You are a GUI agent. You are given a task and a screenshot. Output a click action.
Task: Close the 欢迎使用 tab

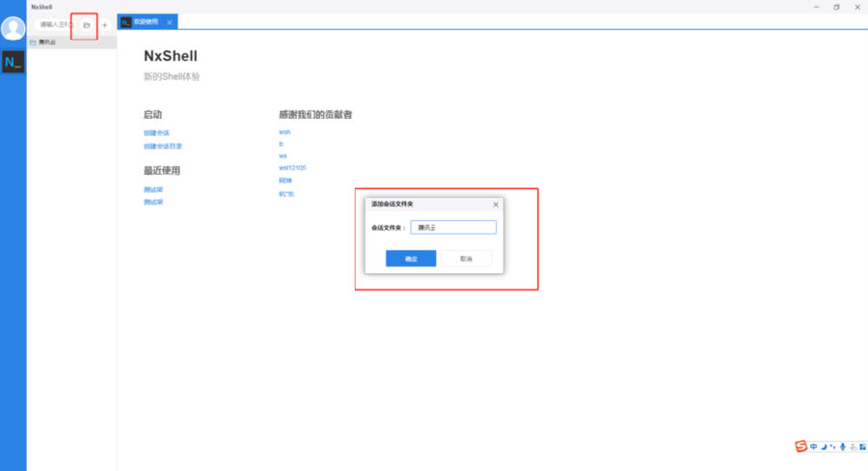coord(170,22)
